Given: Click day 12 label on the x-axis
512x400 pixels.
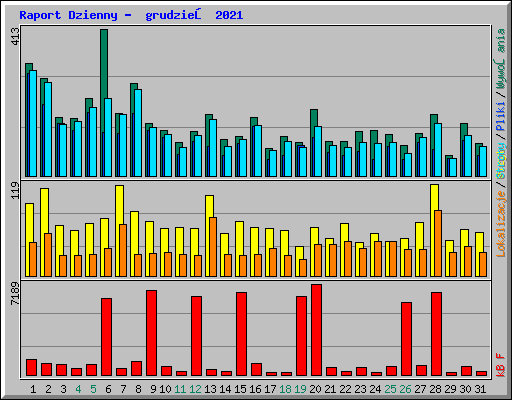Looking at the screenshot, I should [195, 389].
